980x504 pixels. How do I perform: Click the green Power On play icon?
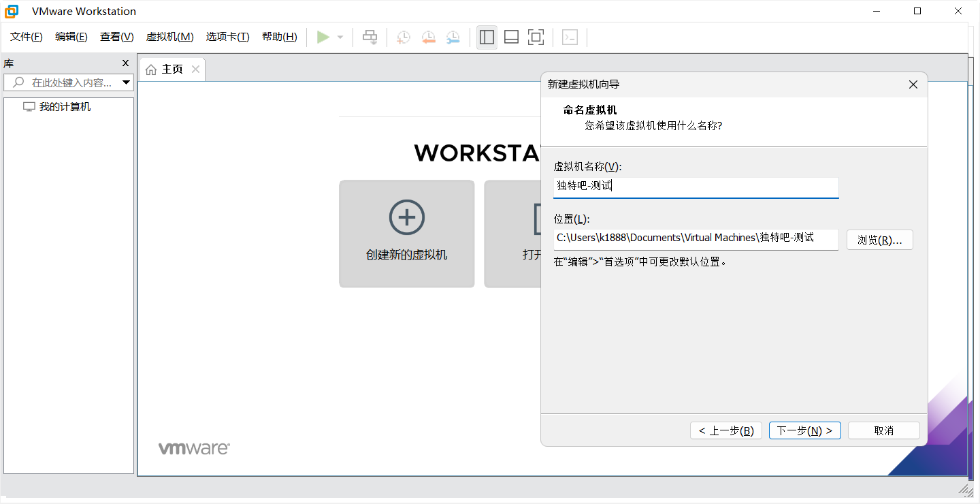[323, 37]
